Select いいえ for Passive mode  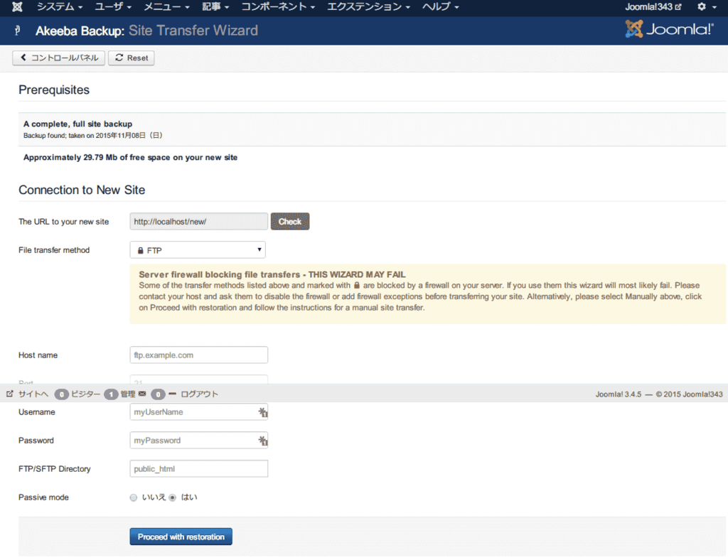(x=133, y=497)
